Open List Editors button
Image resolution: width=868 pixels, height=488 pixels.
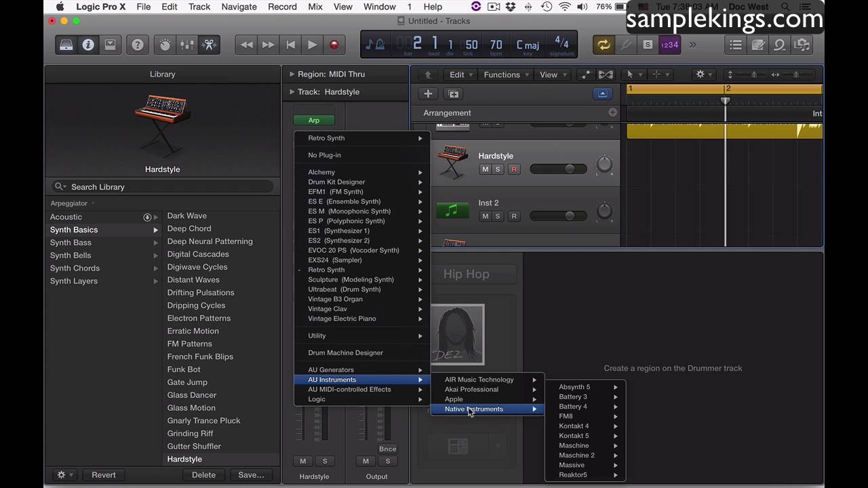736,45
